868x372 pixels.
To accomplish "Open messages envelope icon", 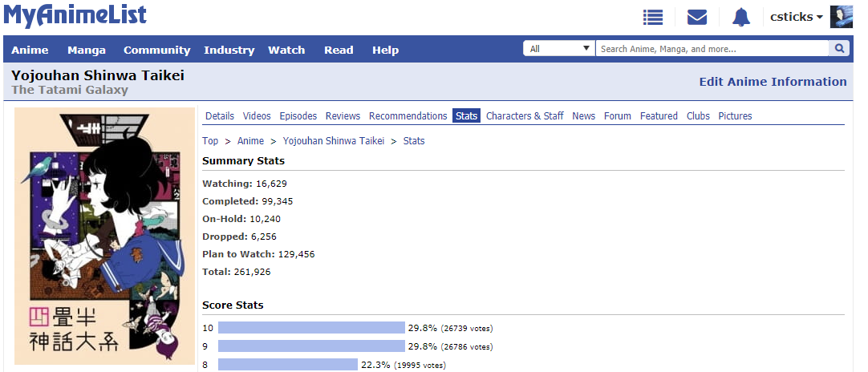I will click(697, 17).
